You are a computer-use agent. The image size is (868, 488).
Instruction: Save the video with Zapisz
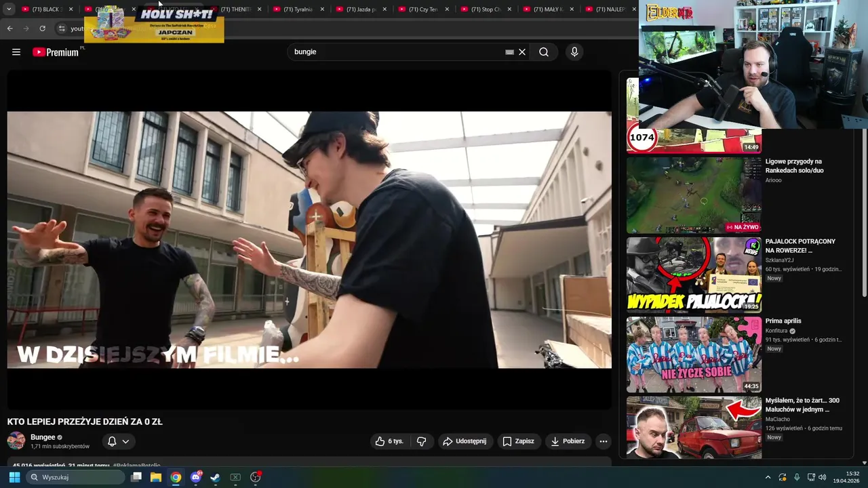[518, 441]
